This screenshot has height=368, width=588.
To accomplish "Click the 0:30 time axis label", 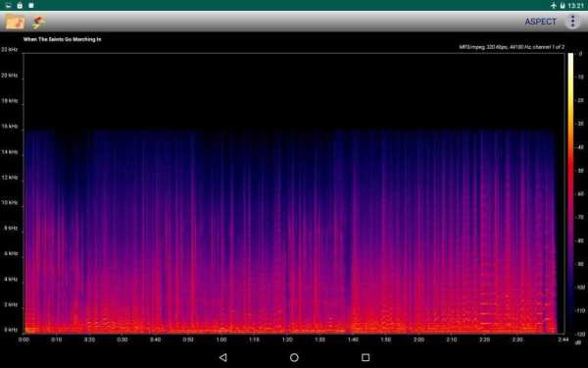I will pos(122,340).
